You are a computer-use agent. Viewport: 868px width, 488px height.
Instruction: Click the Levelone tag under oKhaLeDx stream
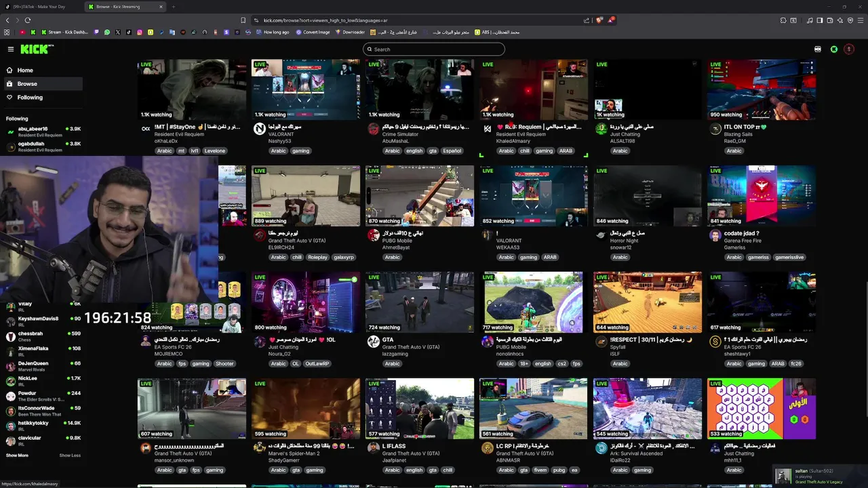tap(214, 151)
